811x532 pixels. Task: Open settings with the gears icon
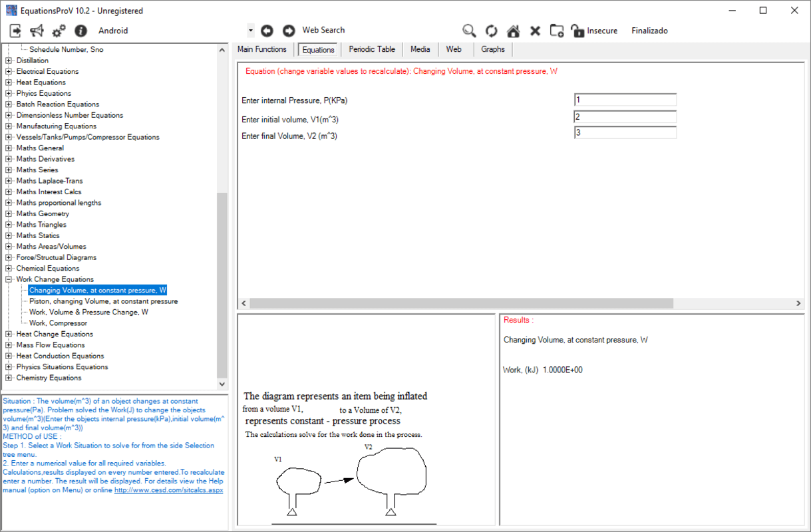tap(59, 31)
